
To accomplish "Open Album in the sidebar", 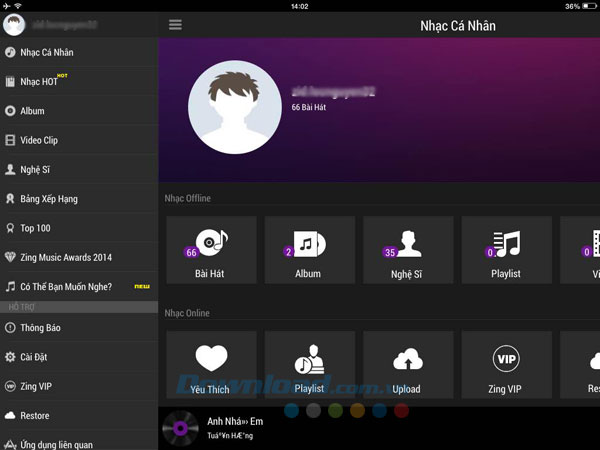I will (x=79, y=111).
